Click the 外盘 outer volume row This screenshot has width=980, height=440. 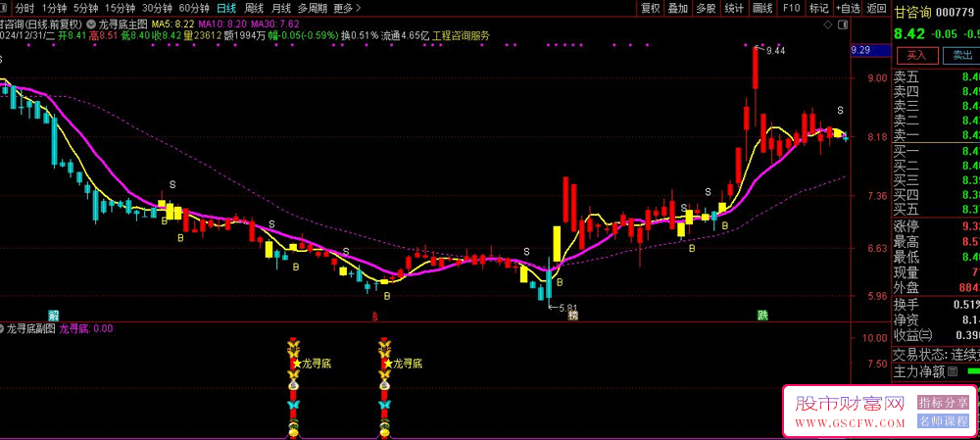click(936, 288)
